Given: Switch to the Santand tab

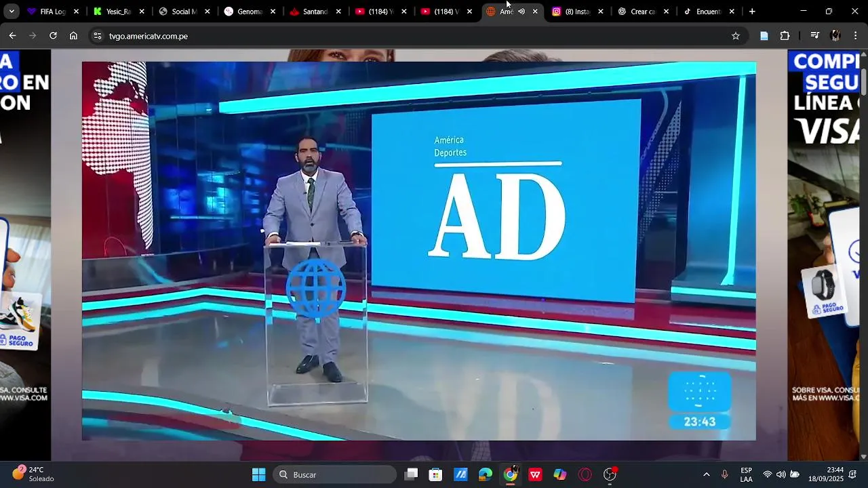Looking at the screenshot, I should (315, 12).
